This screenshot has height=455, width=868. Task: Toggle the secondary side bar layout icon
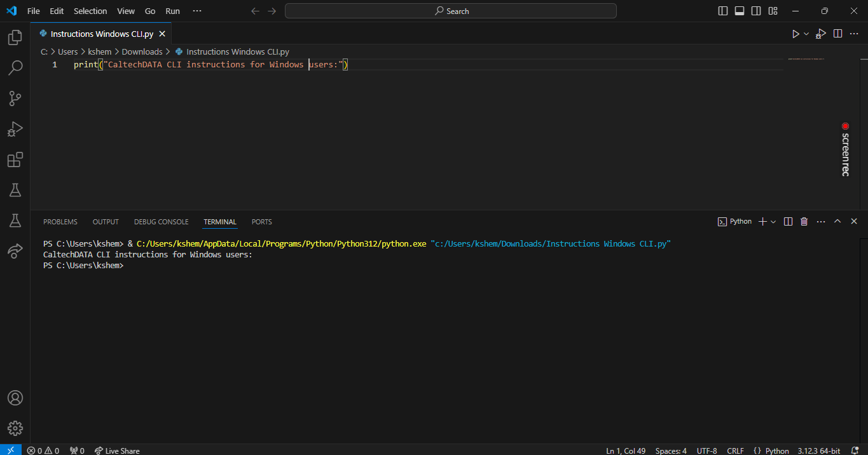756,11
